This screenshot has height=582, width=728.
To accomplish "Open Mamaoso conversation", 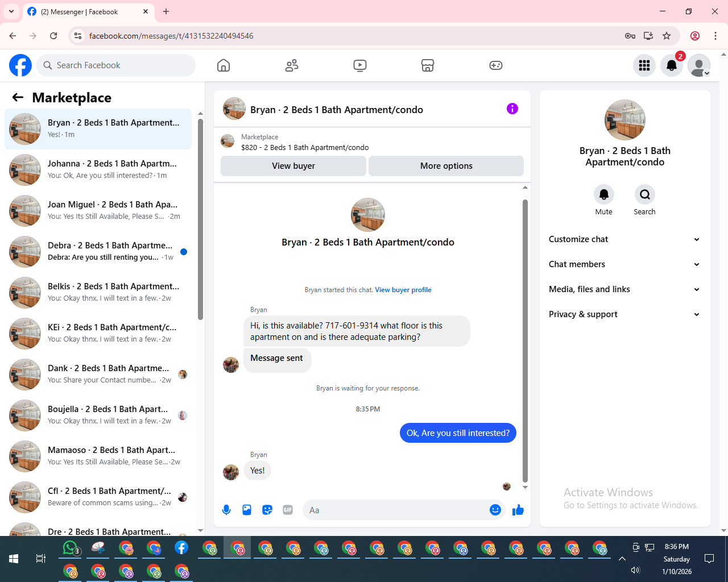I will coord(98,456).
